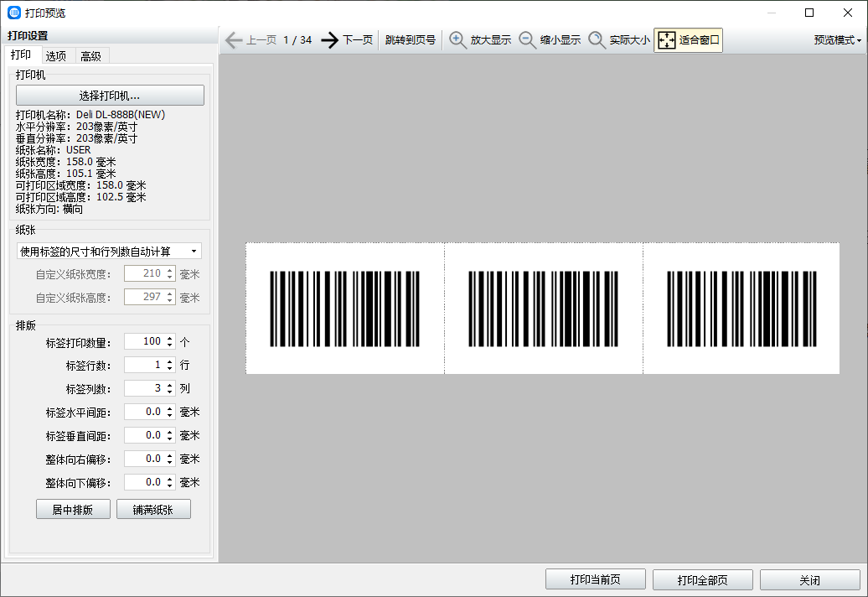
Task: Click the 标签打印数量 spinner arrows
Action: click(170, 341)
